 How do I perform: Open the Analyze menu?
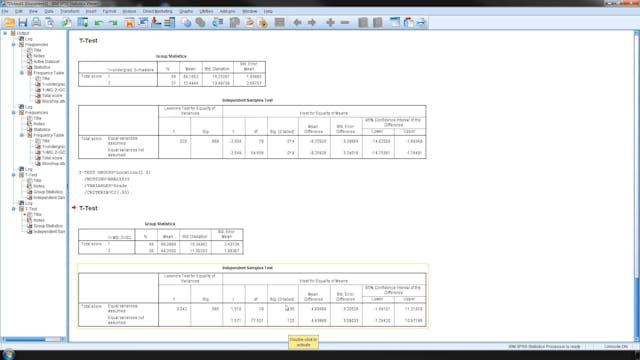(x=129, y=11)
